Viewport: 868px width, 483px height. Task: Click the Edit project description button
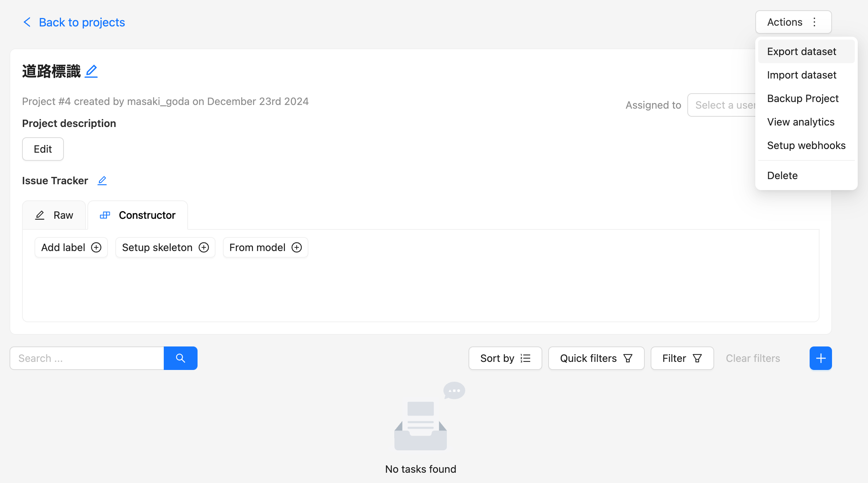43,149
